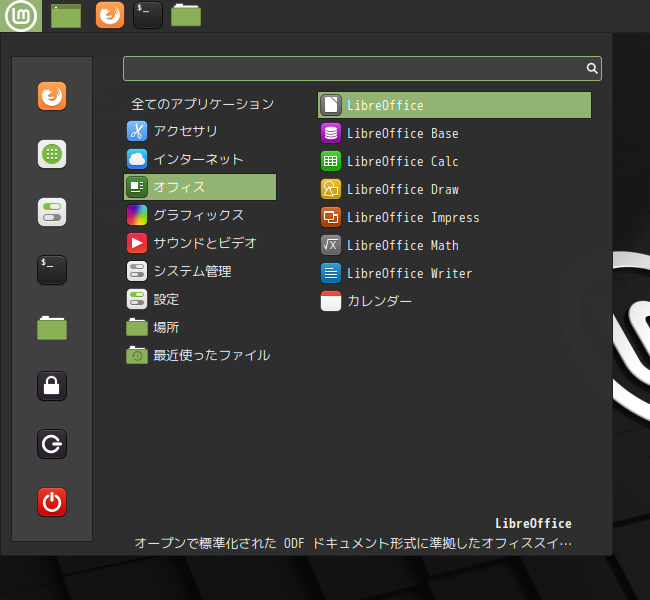The width and height of the screenshot is (650, 600).
Task: Click the rainbow icon beside グラフィックス
Action: (137, 215)
